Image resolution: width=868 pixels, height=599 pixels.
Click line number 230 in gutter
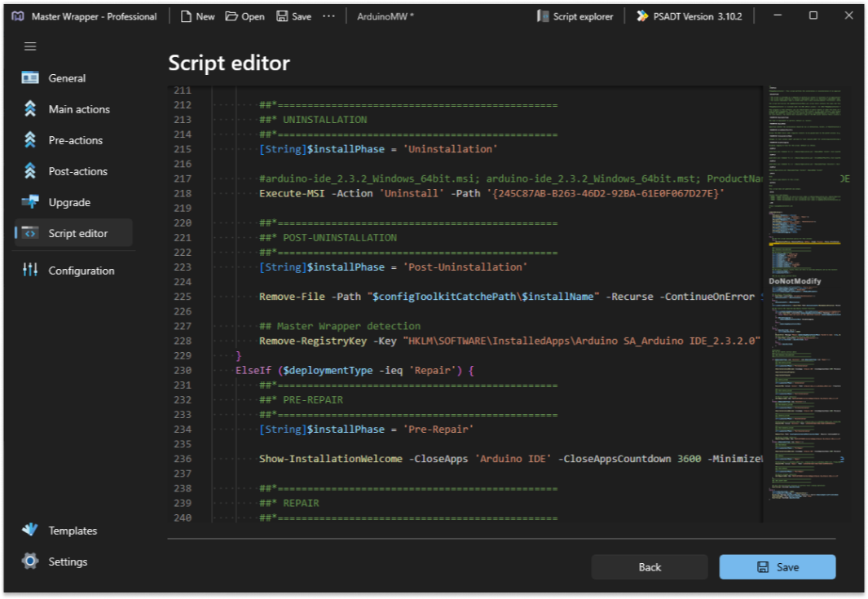182,370
